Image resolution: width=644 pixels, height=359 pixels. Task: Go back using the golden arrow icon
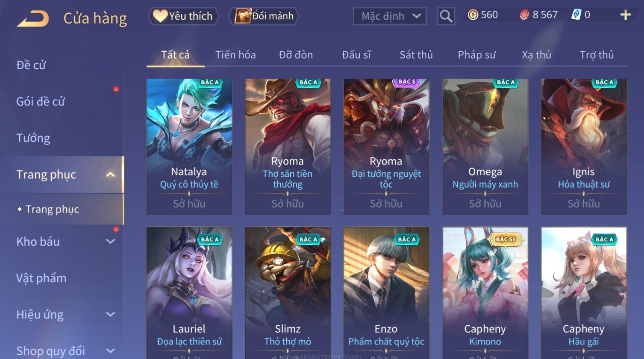33,19
